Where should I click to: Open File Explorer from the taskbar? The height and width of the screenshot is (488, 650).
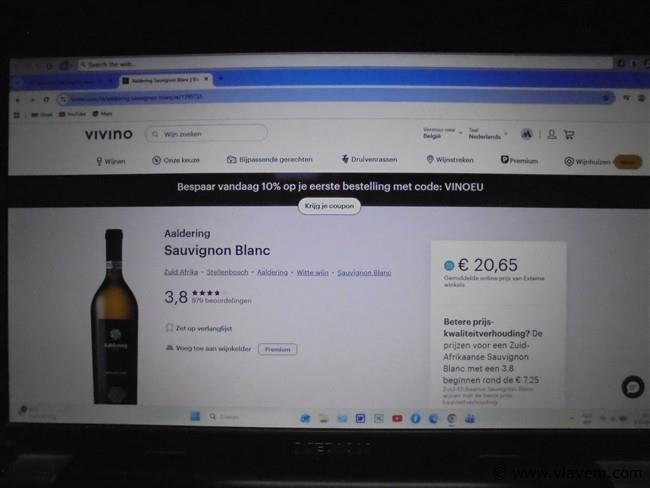pyautogui.click(x=323, y=418)
